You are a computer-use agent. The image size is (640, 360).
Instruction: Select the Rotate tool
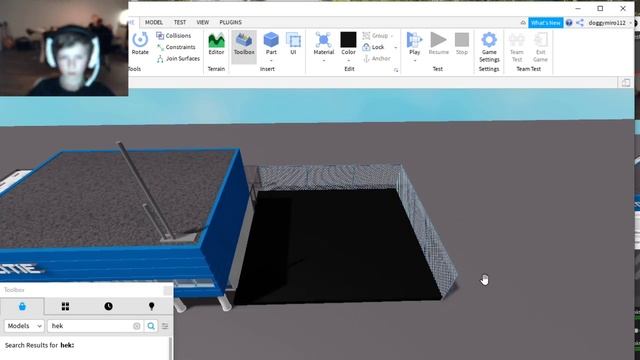[140, 43]
